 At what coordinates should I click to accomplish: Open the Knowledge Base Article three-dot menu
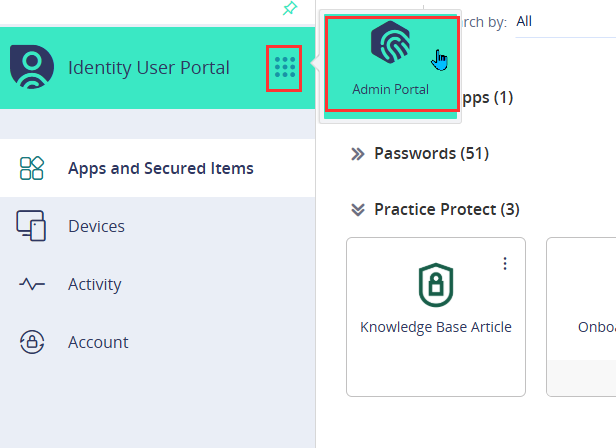coord(505,264)
